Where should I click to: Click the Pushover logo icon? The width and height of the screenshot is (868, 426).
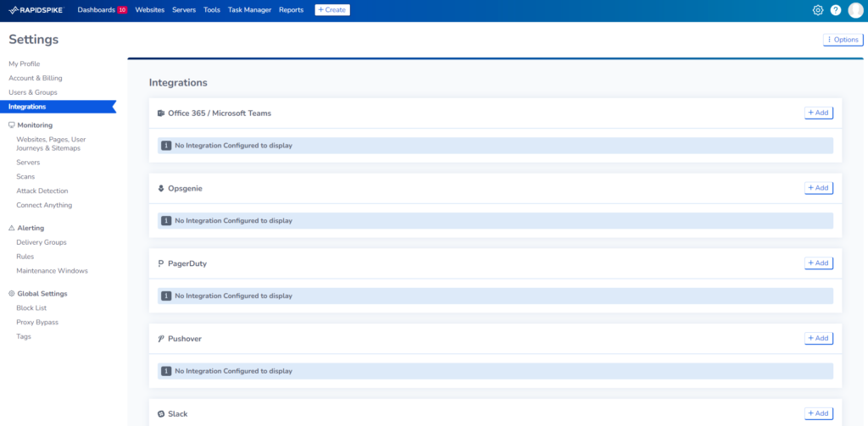[x=161, y=339]
